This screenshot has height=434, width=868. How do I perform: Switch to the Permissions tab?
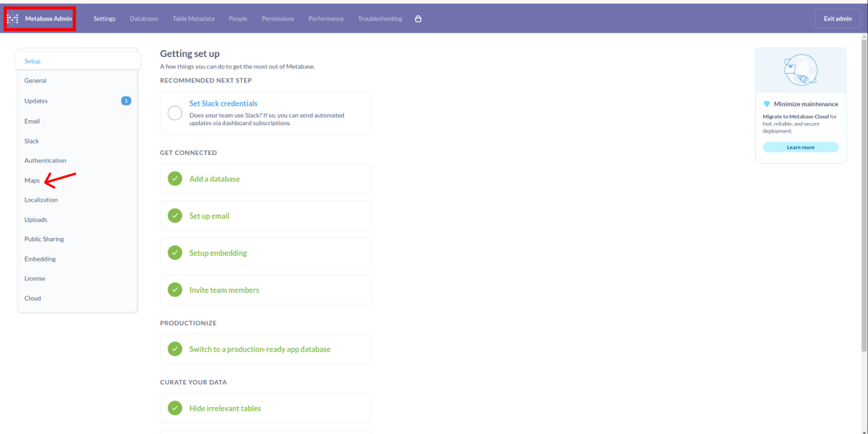click(278, 19)
